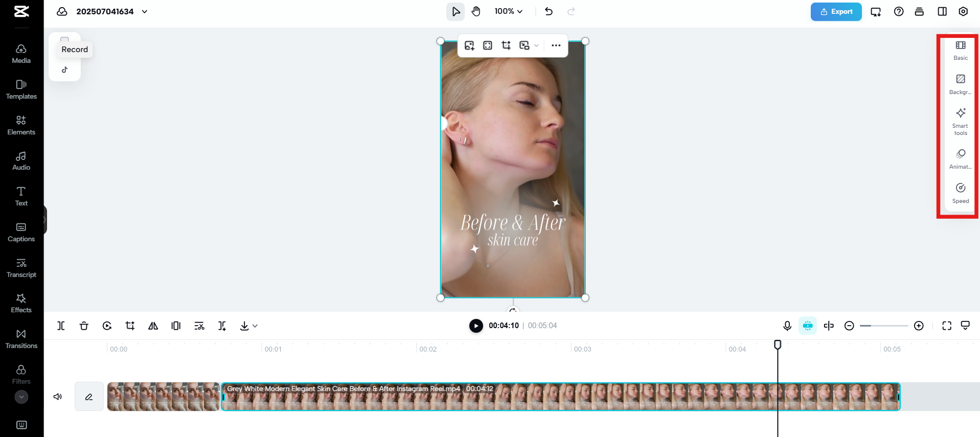Open the project name 202507041634 dropdown
Image resolution: width=980 pixels, height=437 pixels.
click(144, 11)
